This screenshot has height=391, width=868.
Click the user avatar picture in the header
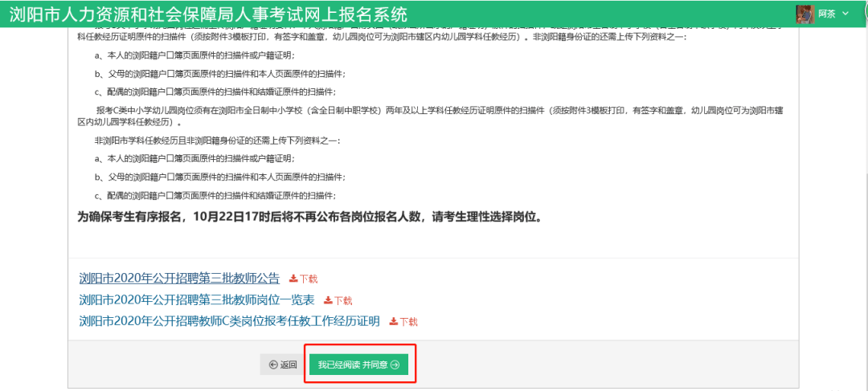805,14
